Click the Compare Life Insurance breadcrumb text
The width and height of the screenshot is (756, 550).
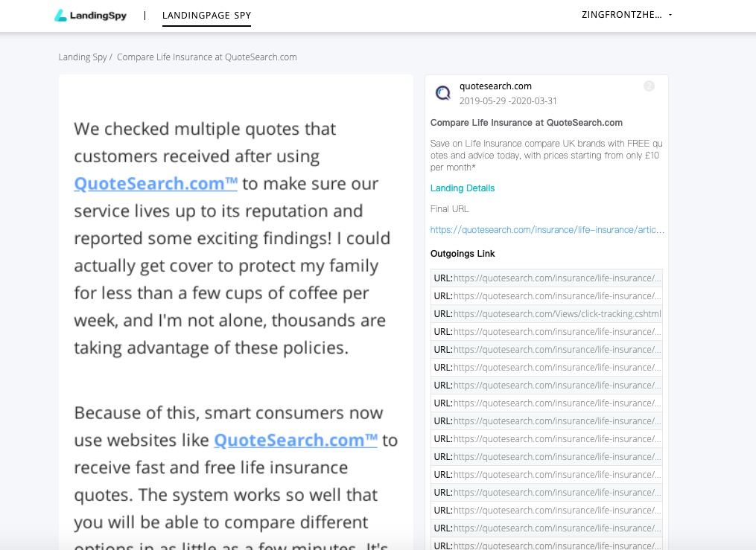[207, 57]
